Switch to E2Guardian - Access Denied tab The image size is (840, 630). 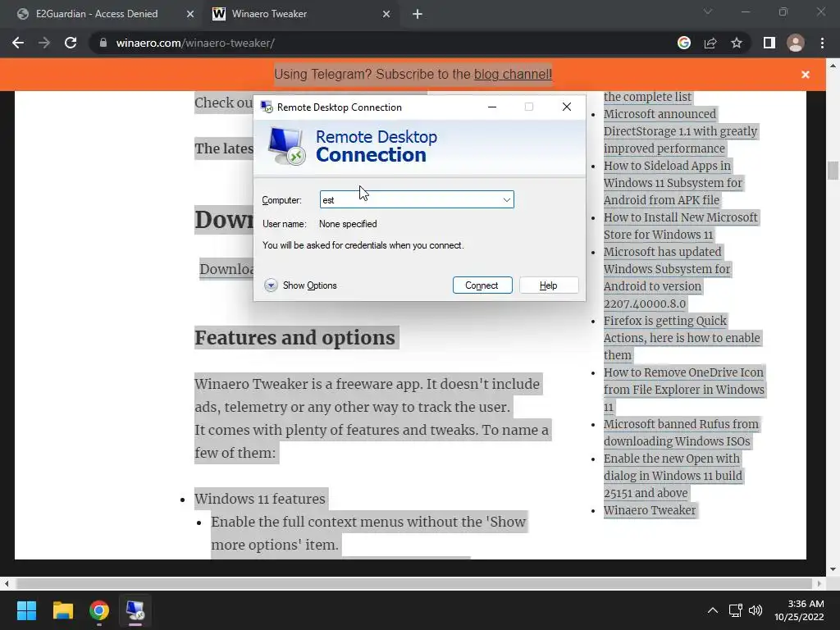[x=97, y=14]
